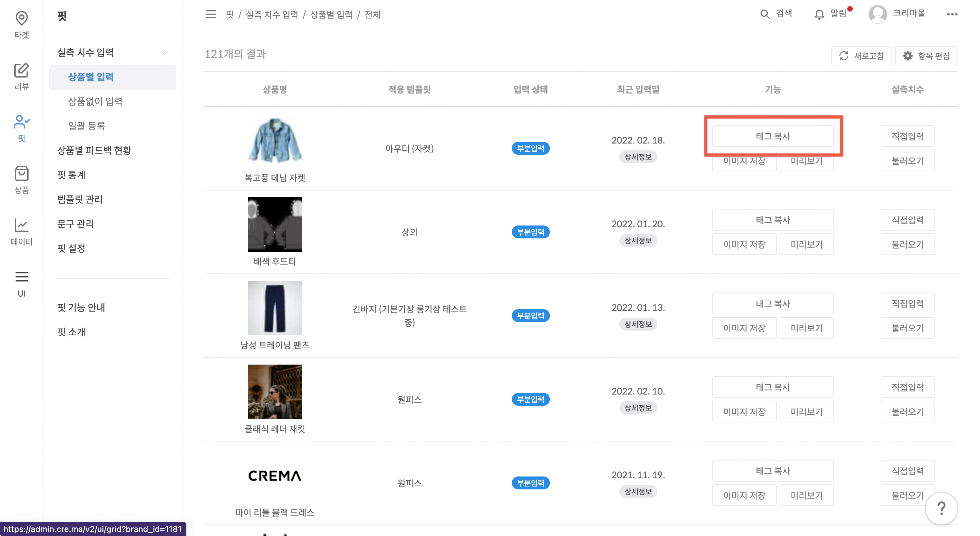980x536 pixels.
Task: Select the 타겟 location icon in sidebar
Action: pyautogui.click(x=22, y=19)
